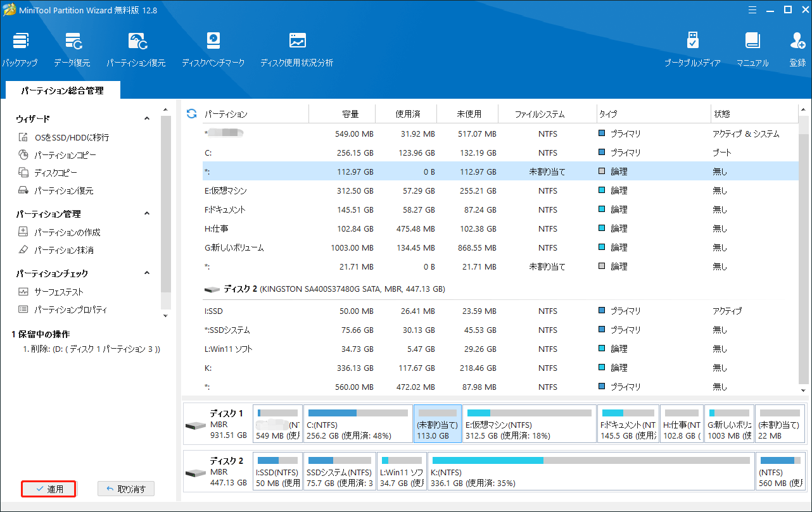Viewport: 812px width, 512px height.
Task: Select the L:Win11 ソフト row
Action: point(500,349)
